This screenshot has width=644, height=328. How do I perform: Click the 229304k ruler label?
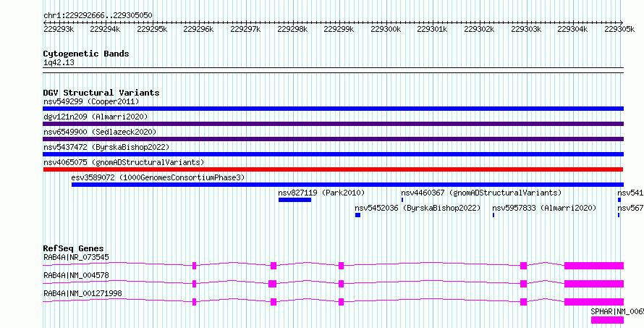(573, 29)
